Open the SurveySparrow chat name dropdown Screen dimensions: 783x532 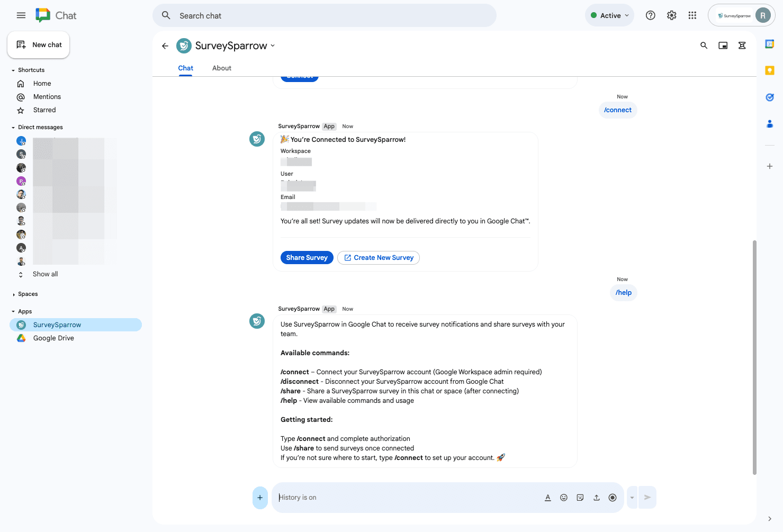point(273,46)
